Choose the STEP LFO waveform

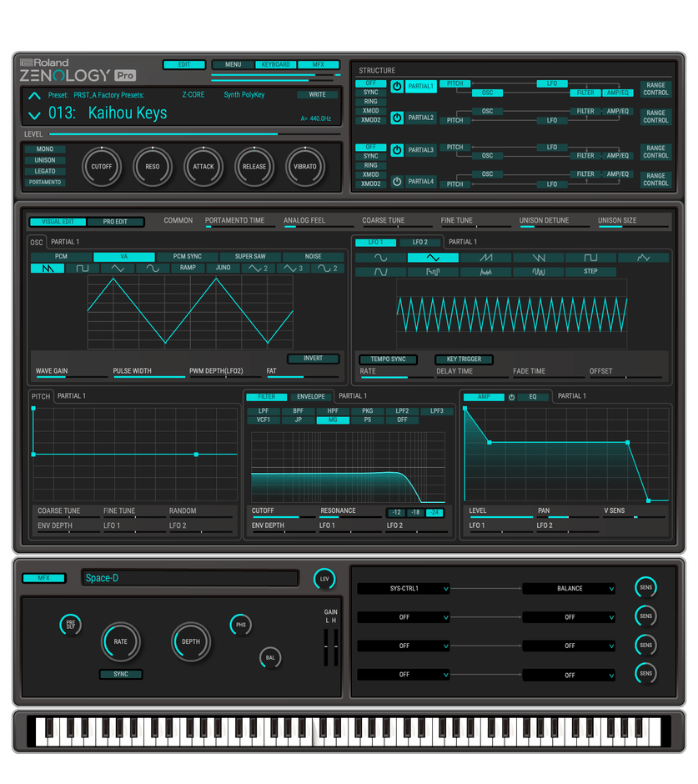coord(592,270)
